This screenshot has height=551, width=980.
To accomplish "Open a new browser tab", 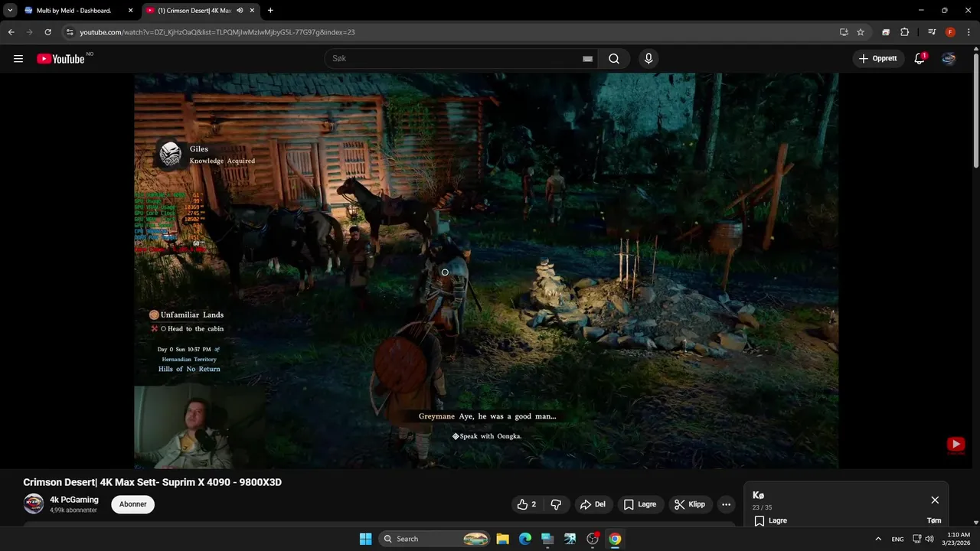I will tap(270, 11).
